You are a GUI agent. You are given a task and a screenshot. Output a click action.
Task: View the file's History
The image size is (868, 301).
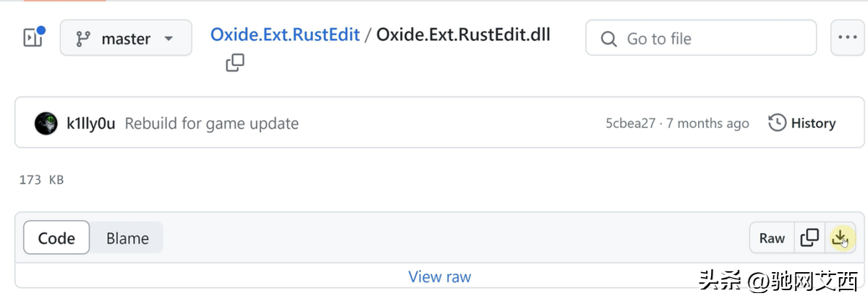coord(801,124)
